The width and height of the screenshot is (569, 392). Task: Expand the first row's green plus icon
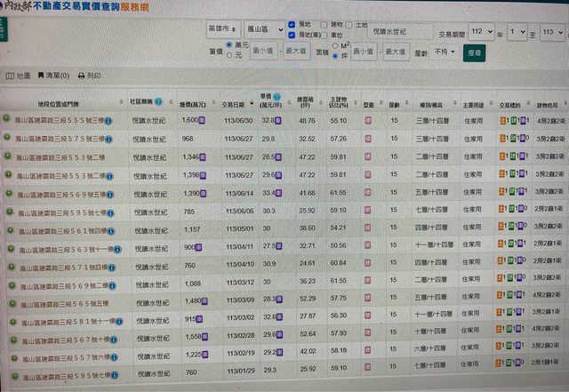8,119
